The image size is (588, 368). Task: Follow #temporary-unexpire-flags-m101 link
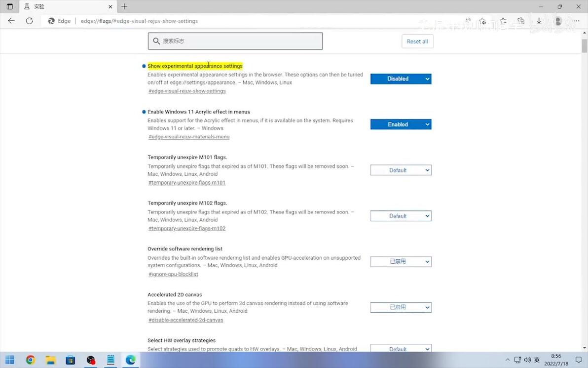pyautogui.click(x=187, y=182)
